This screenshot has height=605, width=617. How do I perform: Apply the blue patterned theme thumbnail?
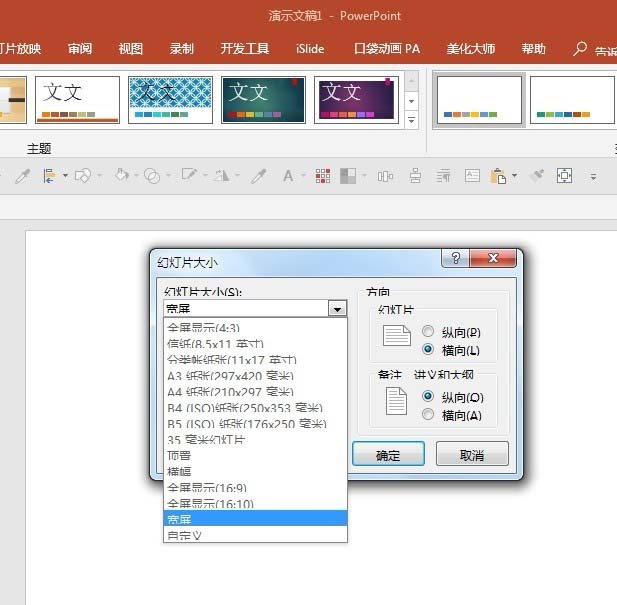click(x=170, y=100)
